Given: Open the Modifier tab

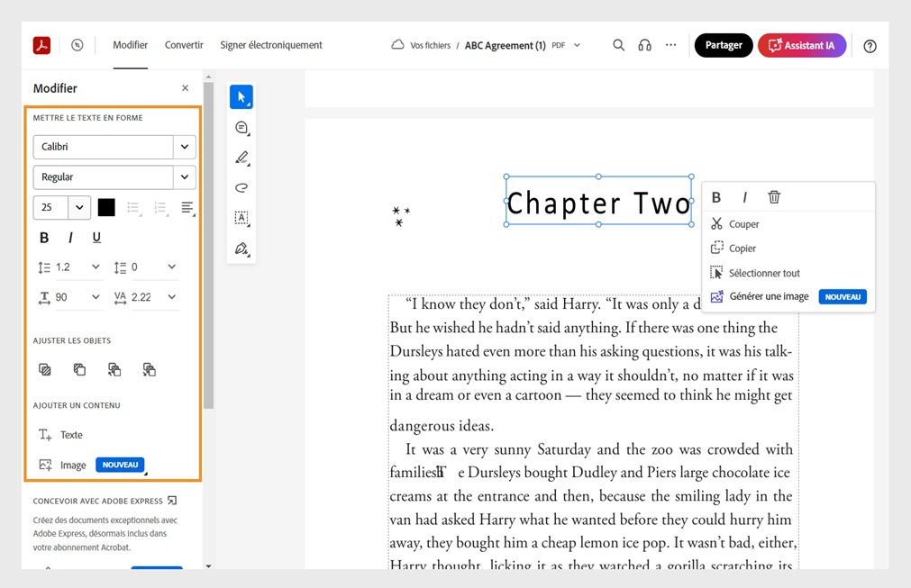Looking at the screenshot, I should 130,45.
